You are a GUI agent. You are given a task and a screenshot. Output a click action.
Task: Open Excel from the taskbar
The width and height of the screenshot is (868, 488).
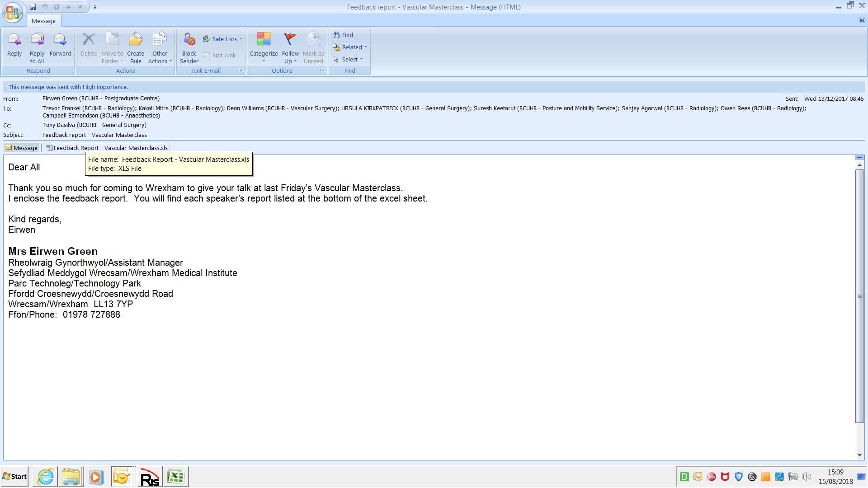(175, 477)
